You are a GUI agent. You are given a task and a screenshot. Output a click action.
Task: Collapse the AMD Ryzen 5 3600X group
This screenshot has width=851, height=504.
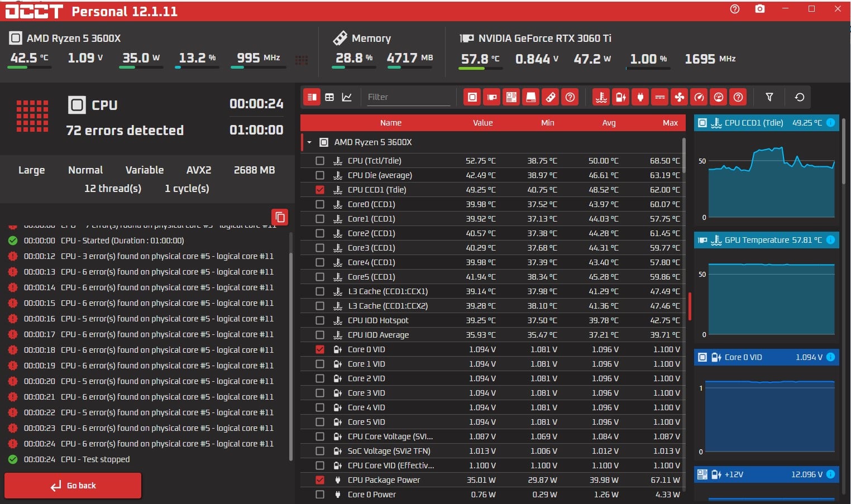pos(309,142)
